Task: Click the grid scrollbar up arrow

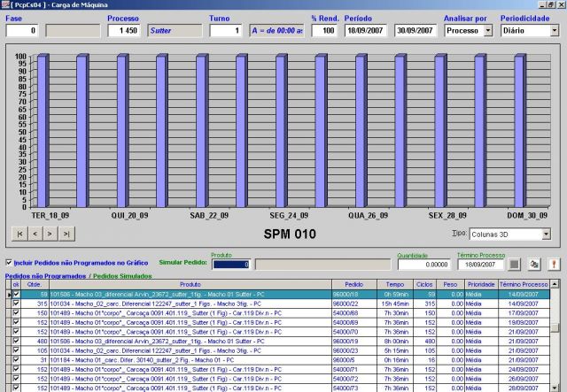Action: [555, 284]
